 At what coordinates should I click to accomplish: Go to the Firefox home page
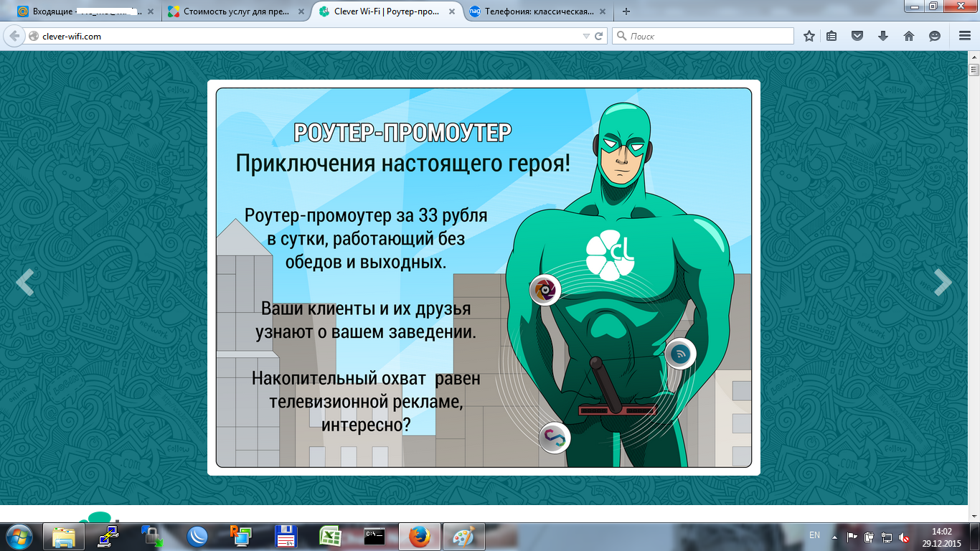coord(908,36)
